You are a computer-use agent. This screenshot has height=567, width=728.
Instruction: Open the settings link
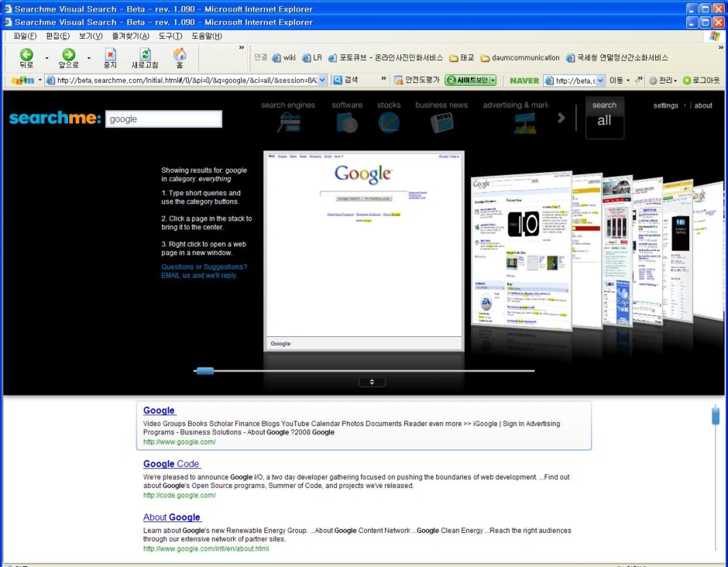665,105
